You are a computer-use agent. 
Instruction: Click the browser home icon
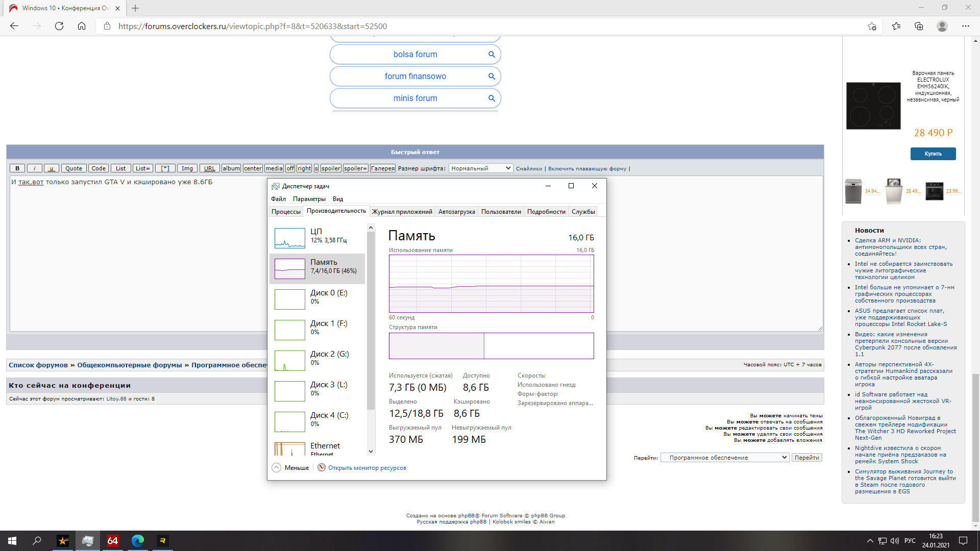coord(82,26)
